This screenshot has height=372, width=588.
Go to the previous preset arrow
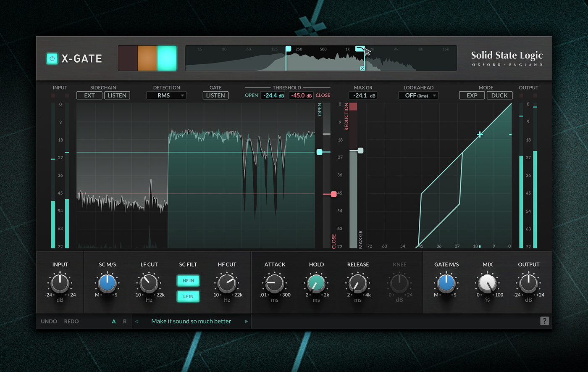click(x=136, y=322)
